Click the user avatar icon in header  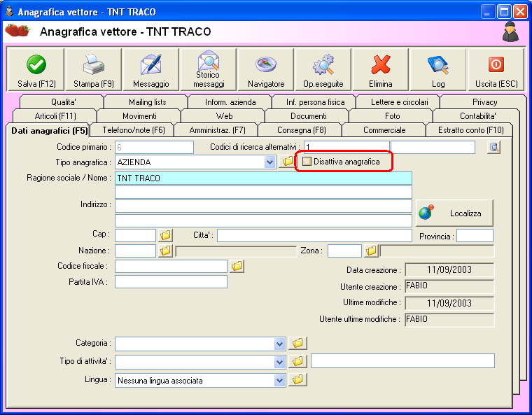(x=510, y=32)
